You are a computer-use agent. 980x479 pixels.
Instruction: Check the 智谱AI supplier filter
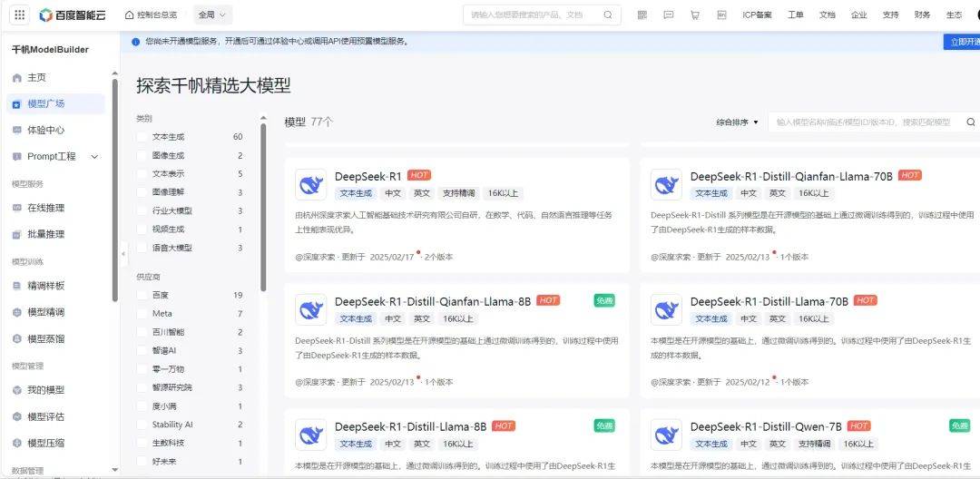tap(142, 350)
